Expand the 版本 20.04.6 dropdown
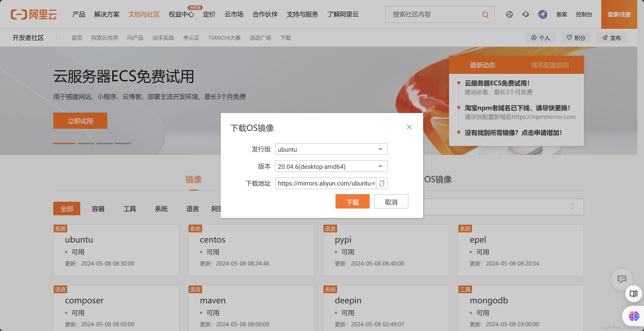Image resolution: width=644 pixels, height=331 pixels. tap(331, 166)
